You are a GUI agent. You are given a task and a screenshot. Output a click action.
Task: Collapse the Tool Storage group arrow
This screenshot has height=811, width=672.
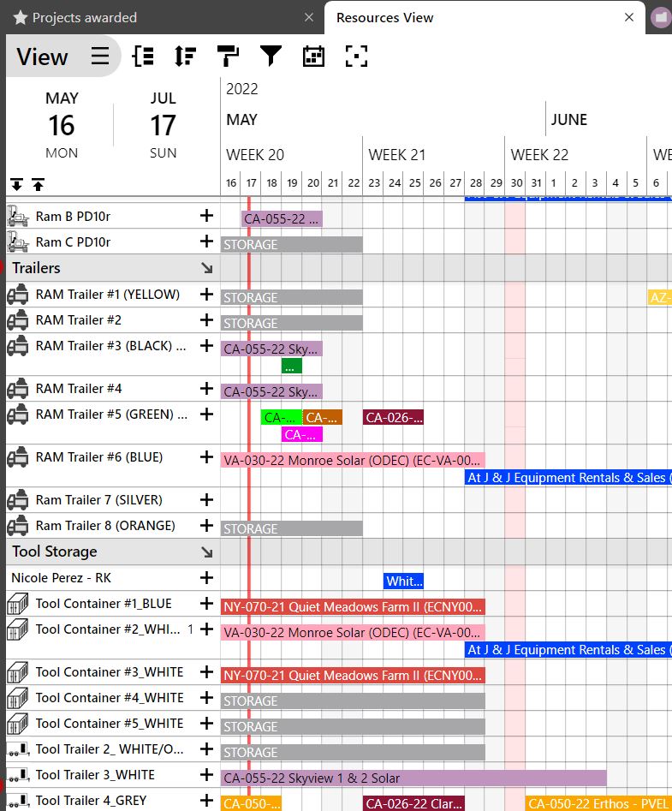click(x=207, y=552)
